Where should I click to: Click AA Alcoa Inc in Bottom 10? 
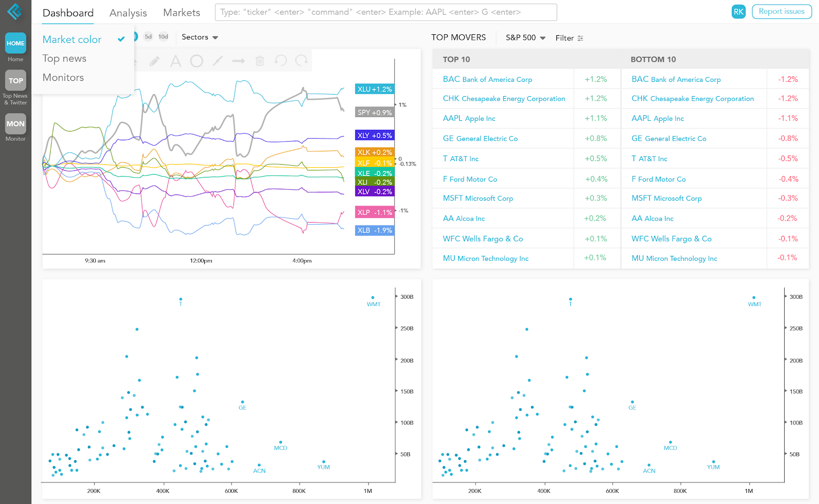pyautogui.click(x=652, y=218)
